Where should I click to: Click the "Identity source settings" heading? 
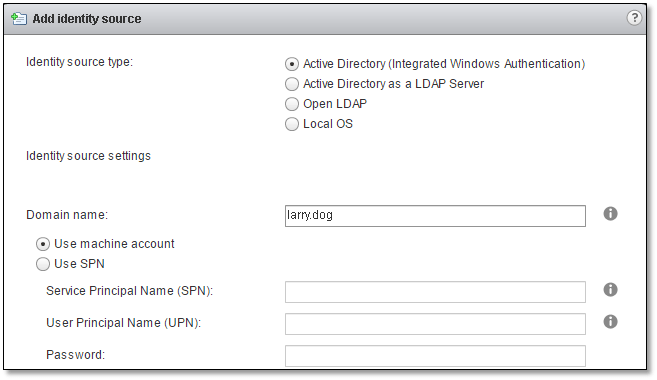coord(88,156)
